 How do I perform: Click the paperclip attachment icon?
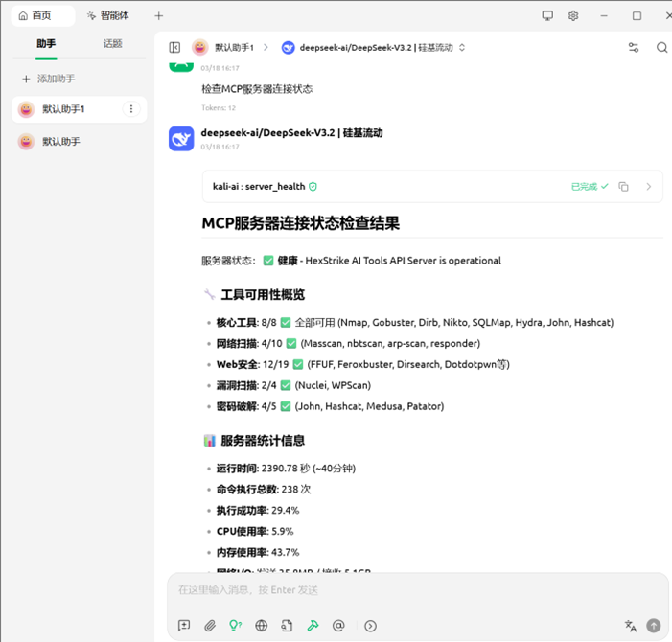tap(210, 626)
